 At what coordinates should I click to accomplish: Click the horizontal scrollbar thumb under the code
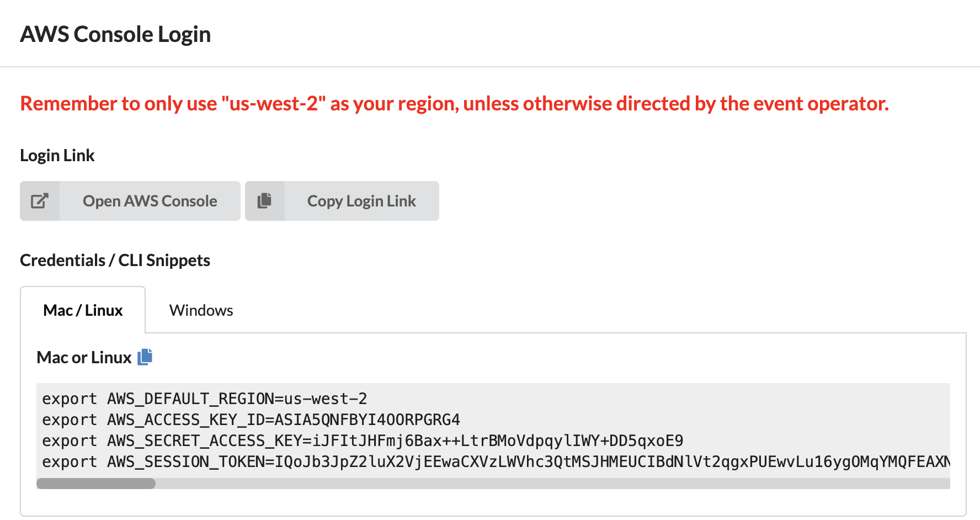(96, 484)
